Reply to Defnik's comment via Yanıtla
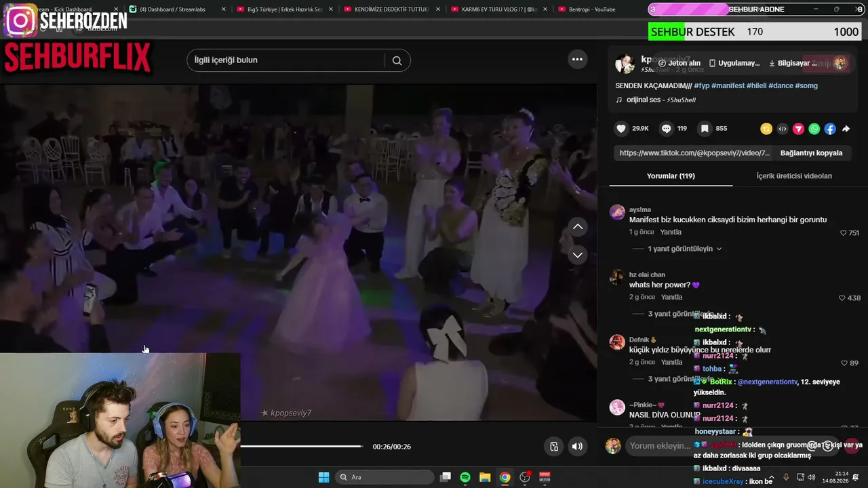Screen dimensions: 868x488 point(671,363)
